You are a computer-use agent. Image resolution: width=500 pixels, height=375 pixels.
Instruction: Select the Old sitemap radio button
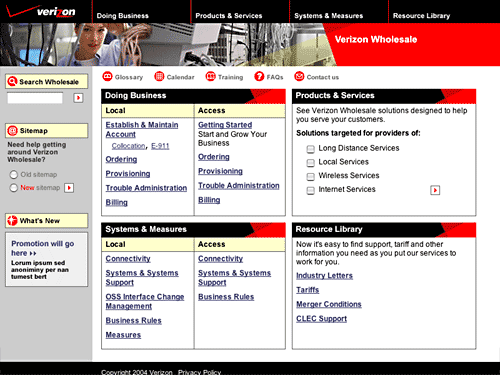coord(14,174)
